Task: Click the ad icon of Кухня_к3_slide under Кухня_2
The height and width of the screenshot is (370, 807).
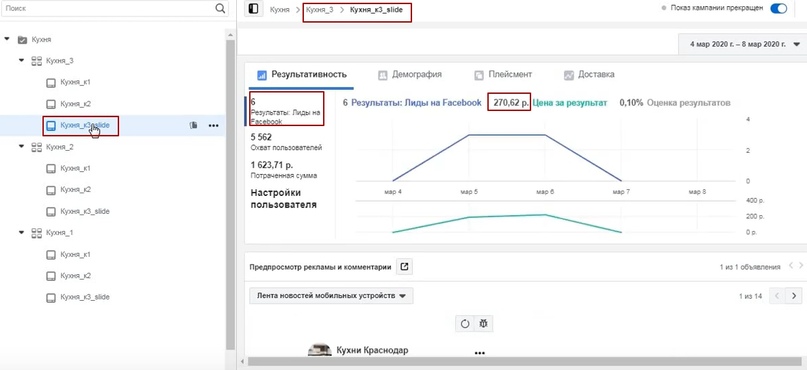Action: pos(50,212)
